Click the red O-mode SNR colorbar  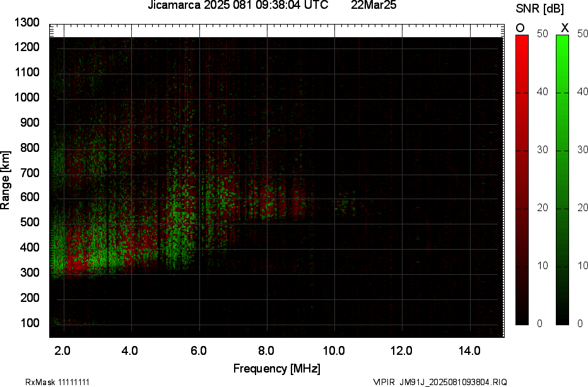[x=522, y=180]
